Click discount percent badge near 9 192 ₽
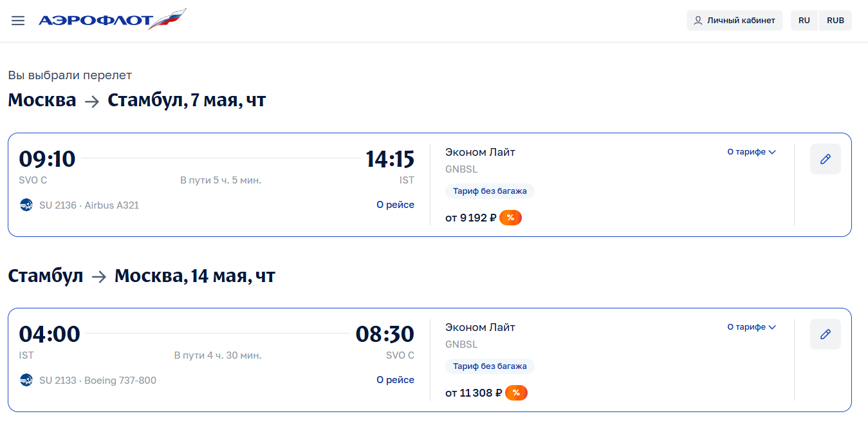Screen dimensions: 868x434 click(x=510, y=218)
